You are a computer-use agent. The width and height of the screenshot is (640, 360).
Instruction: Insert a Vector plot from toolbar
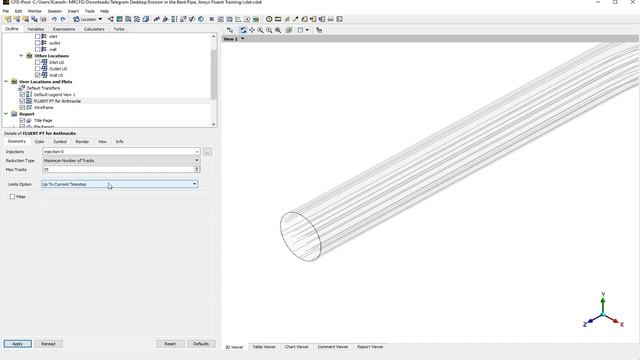click(111, 19)
